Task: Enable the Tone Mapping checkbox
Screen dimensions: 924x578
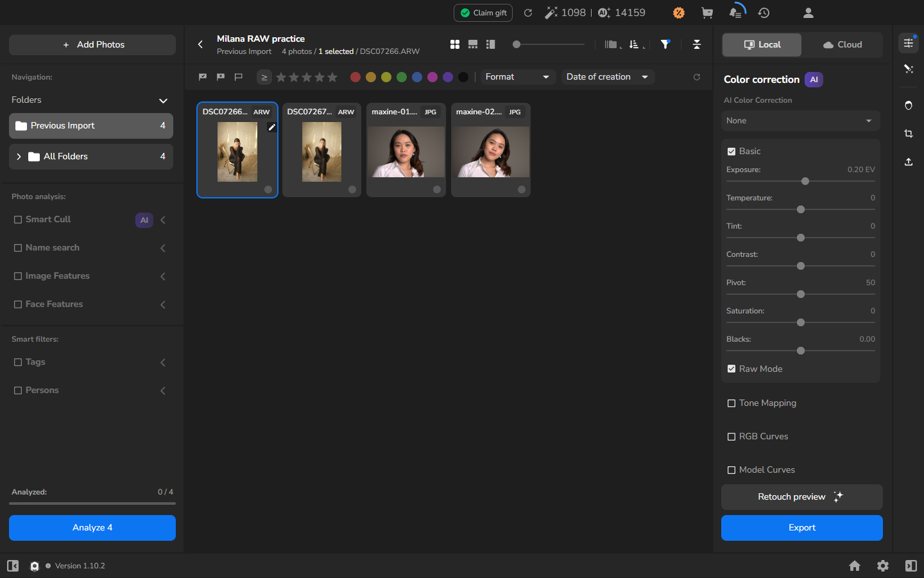Action: tap(732, 403)
